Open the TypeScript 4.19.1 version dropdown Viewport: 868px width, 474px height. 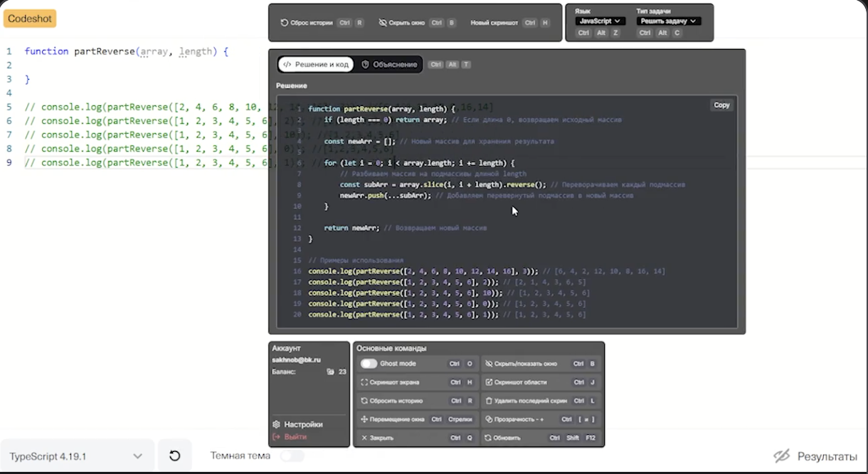click(x=77, y=456)
